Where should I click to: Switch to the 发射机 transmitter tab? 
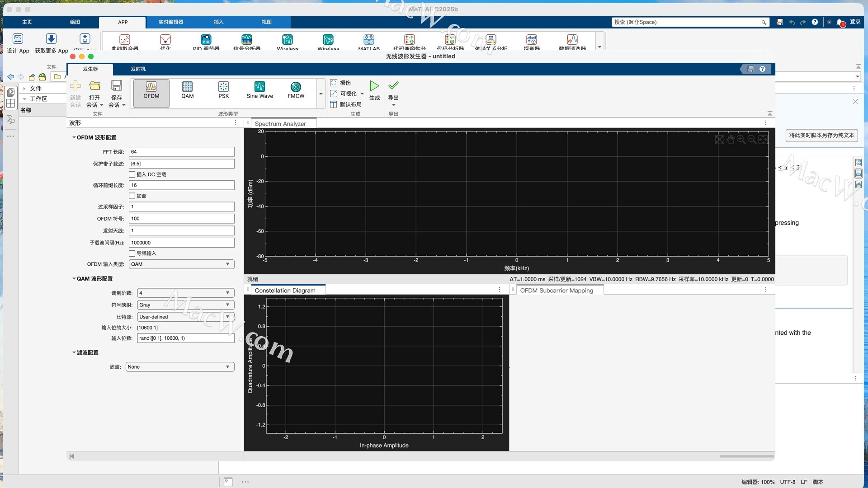138,69
